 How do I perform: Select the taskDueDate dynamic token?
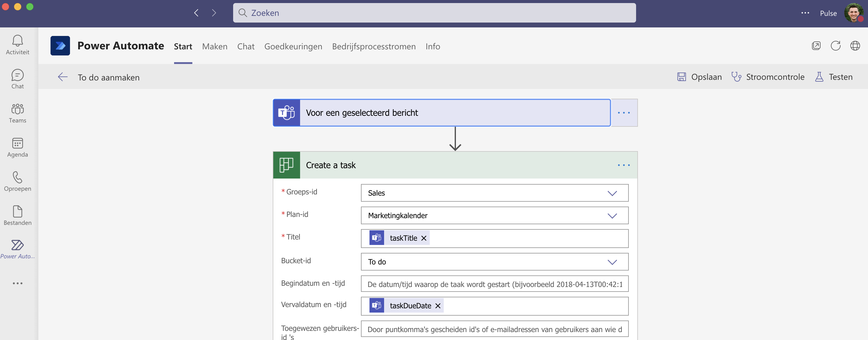(406, 306)
